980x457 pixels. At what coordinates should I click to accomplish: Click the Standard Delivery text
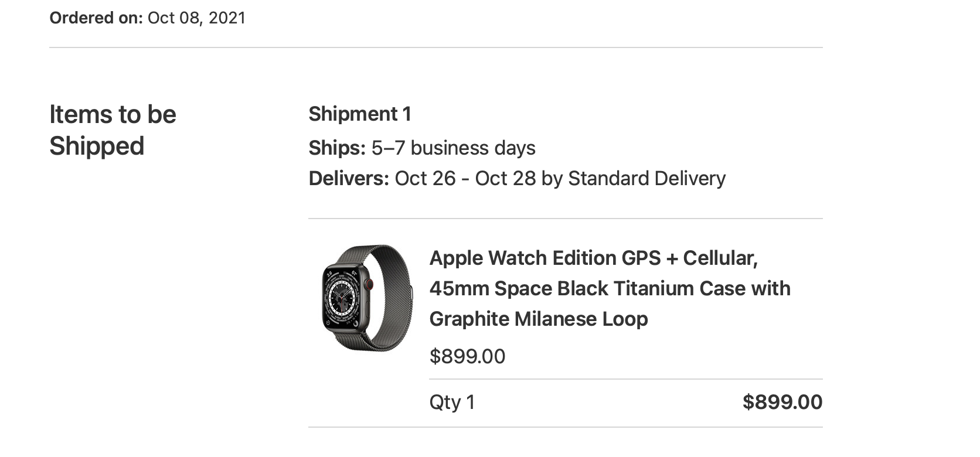pyautogui.click(x=646, y=178)
